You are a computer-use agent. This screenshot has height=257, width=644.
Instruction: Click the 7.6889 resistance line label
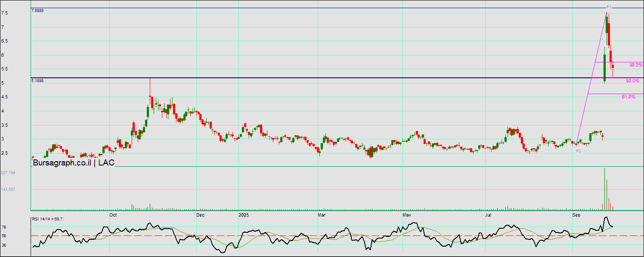[37, 10]
